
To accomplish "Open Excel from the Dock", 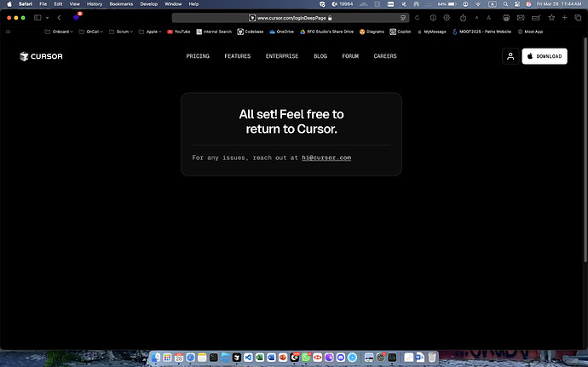I will point(260,358).
